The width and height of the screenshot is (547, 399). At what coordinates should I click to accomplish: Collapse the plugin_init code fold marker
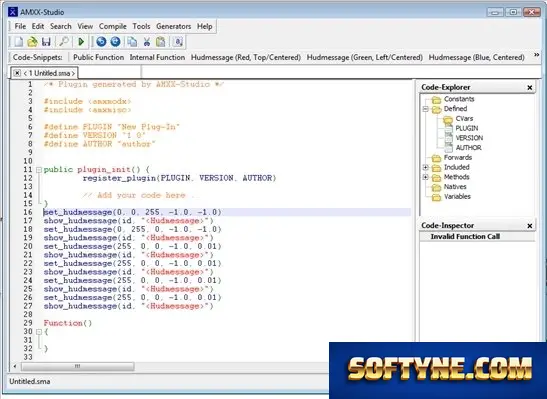tap(39, 170)
